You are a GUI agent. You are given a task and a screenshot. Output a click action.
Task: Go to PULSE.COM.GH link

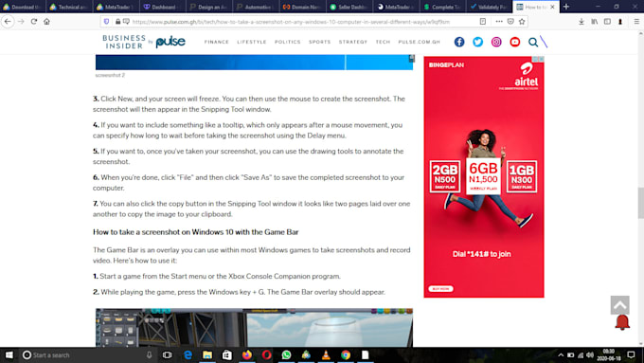[x=419, y=42]
